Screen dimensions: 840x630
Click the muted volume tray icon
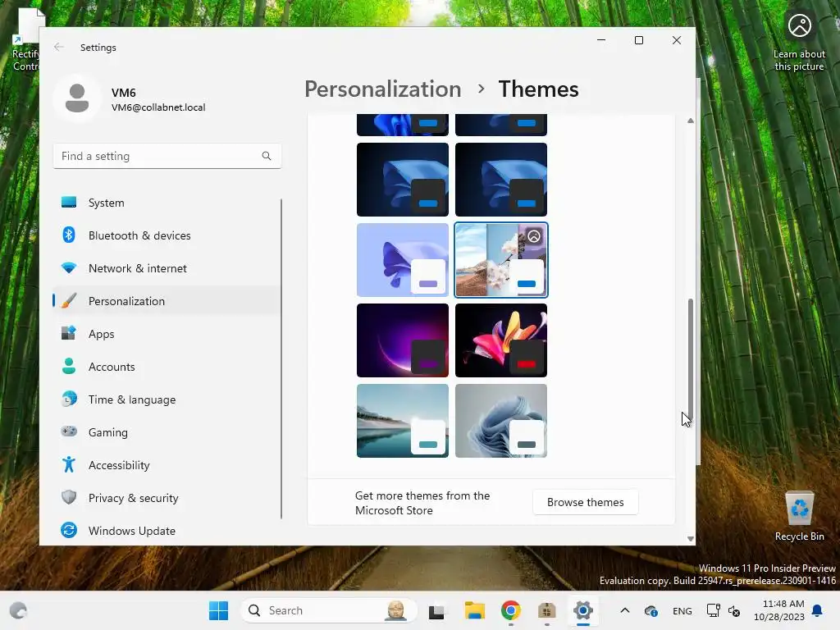(734, 610)
